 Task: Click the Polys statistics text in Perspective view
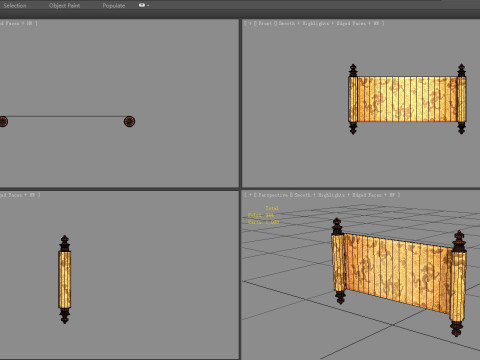pos(261,215)
